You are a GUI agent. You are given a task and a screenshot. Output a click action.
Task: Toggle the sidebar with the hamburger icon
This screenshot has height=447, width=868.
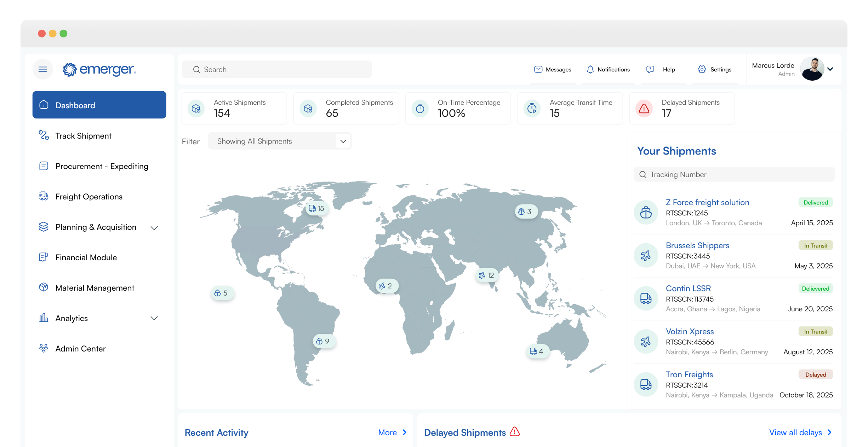pyautogui.click(x=42, y=69)
